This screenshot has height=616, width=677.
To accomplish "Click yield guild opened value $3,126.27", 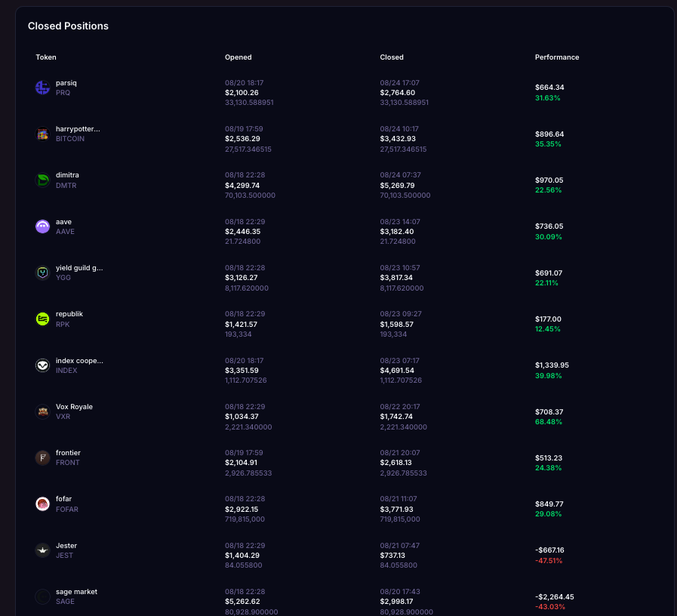I will point(241,278).
